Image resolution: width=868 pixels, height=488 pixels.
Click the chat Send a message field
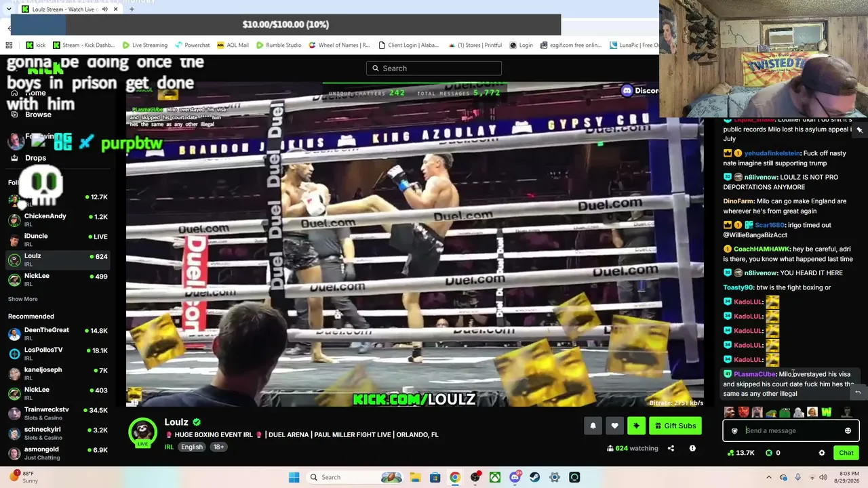click(x=791, y=430)
